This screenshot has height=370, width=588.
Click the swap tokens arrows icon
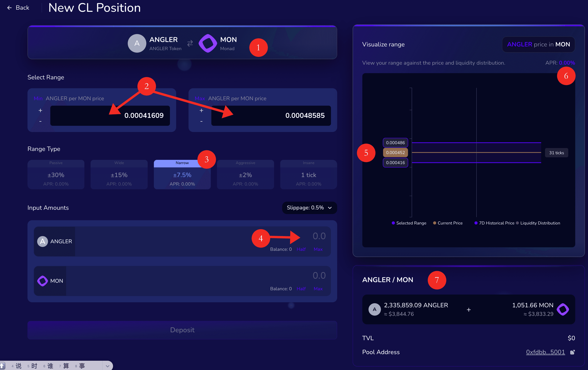190,43
